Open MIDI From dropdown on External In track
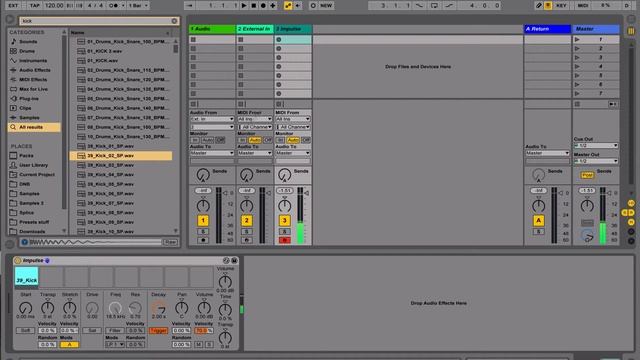Image resolution: width=640 pixels, height=360 pixels. pos(255,119)
